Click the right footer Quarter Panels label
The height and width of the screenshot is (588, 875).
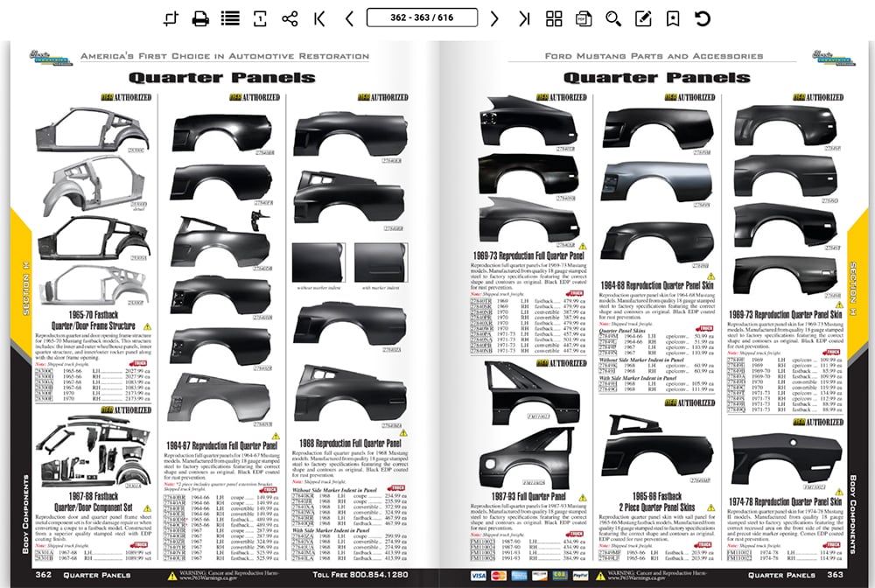click(x=781, y=575)
